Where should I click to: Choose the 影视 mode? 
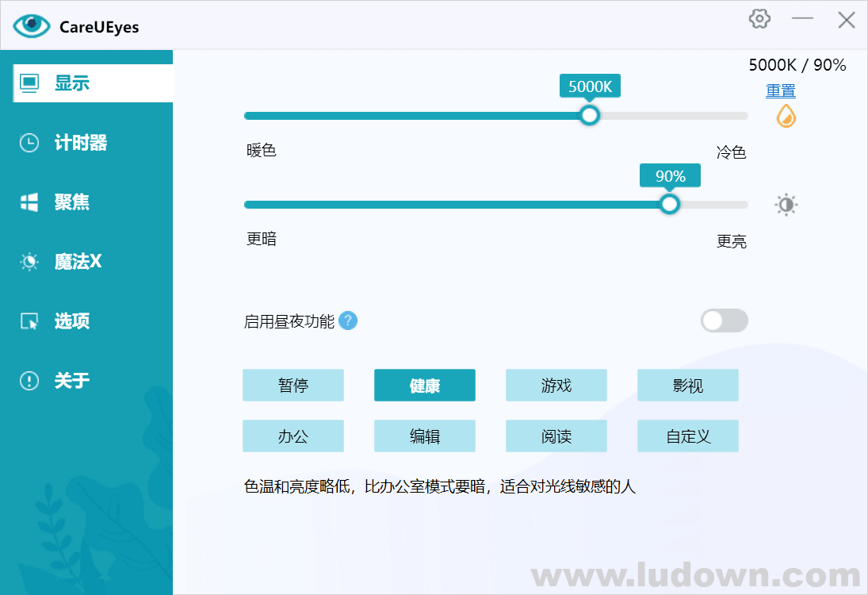[x=688, y=385]
